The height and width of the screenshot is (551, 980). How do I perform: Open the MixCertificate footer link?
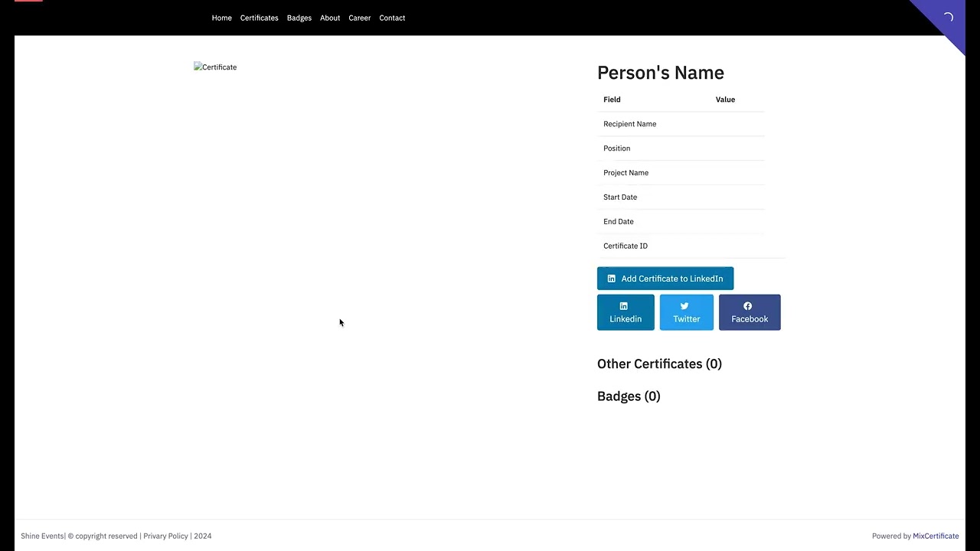[x=936, y=536]
